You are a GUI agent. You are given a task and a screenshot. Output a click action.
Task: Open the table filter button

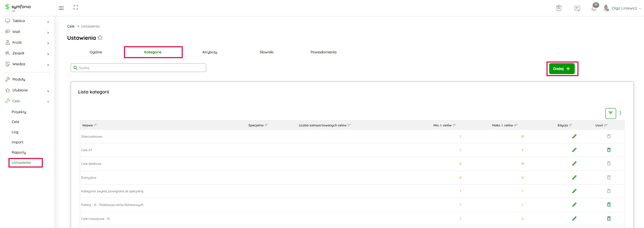coord(610,113)
